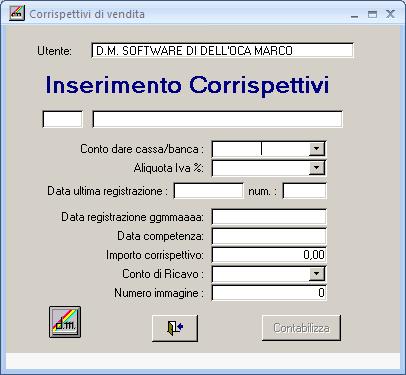Click the 'num. :' label
The image size is (406, 375).
point(262,191)
